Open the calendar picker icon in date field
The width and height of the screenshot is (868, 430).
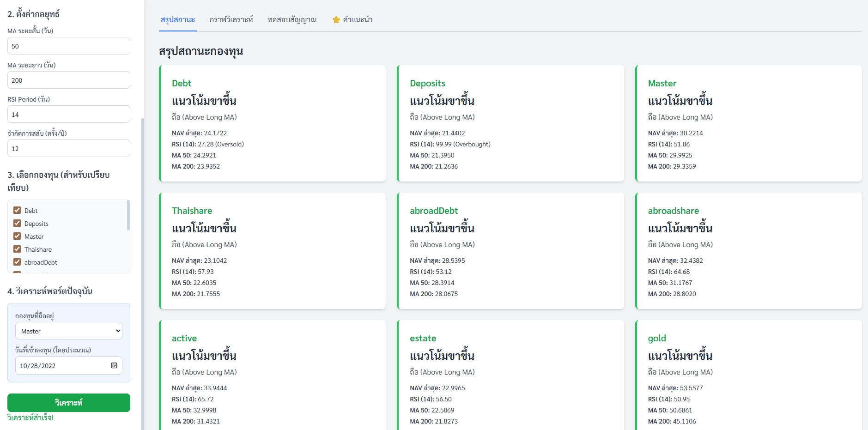[x=114, y=365]
